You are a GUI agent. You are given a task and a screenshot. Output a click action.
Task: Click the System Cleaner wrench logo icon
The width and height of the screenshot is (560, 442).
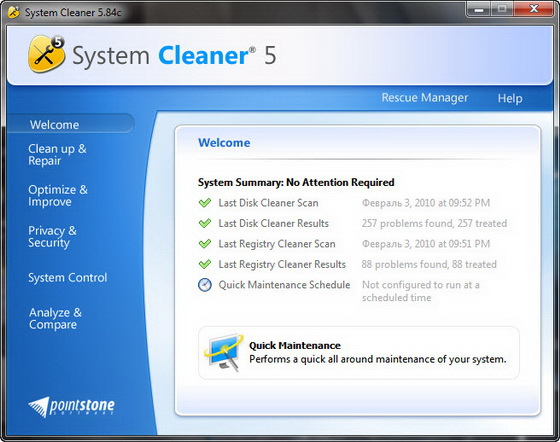pyautogui.click(x=46, y=54)
